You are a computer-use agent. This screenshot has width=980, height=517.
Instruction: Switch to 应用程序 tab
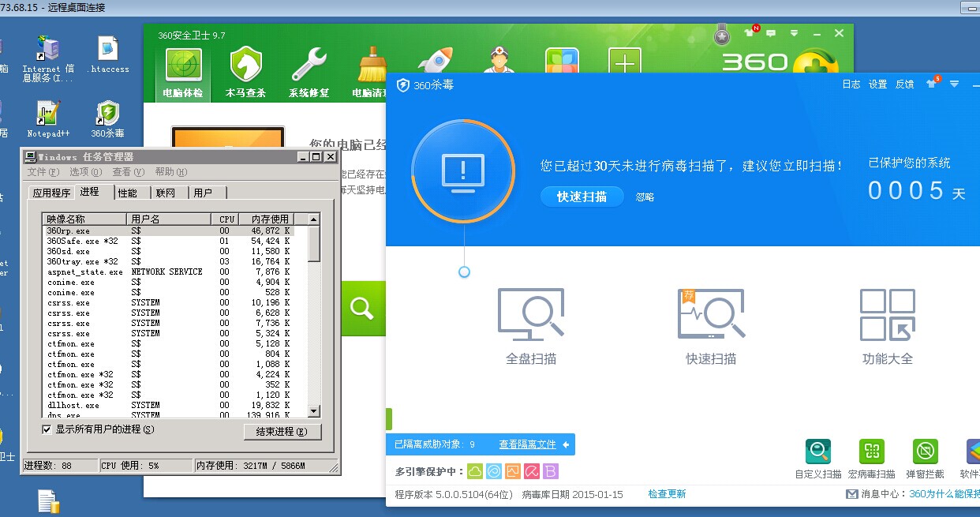[x=51, y=193]
